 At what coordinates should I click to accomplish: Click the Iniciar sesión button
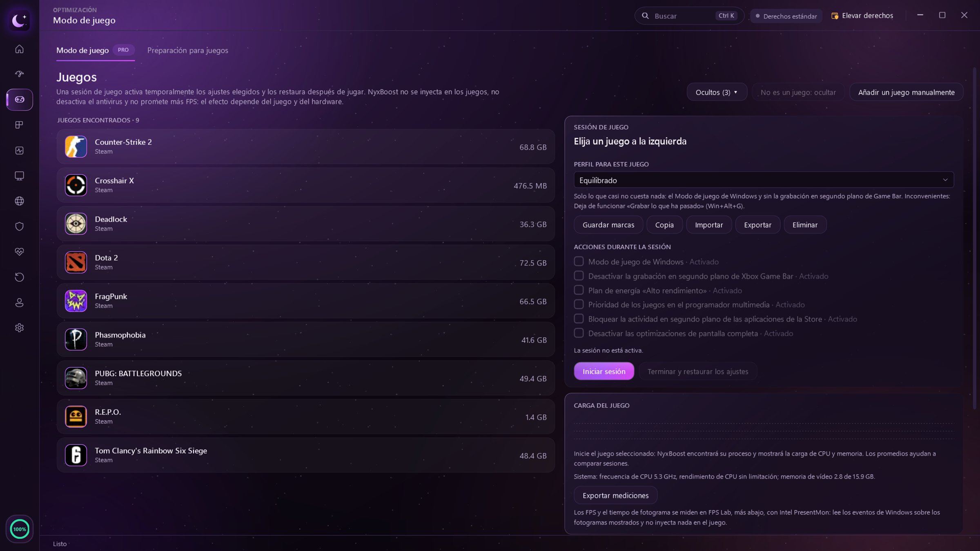604,371
